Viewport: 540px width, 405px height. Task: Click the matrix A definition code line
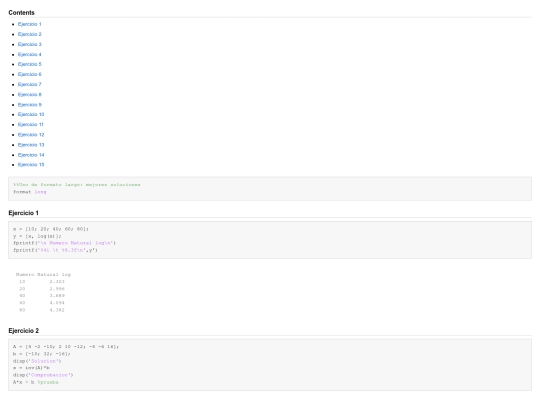(66, 346)
